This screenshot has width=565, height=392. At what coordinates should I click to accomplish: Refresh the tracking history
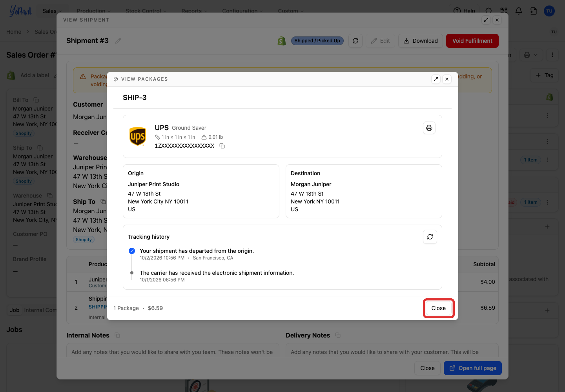[x=430, y=237]
